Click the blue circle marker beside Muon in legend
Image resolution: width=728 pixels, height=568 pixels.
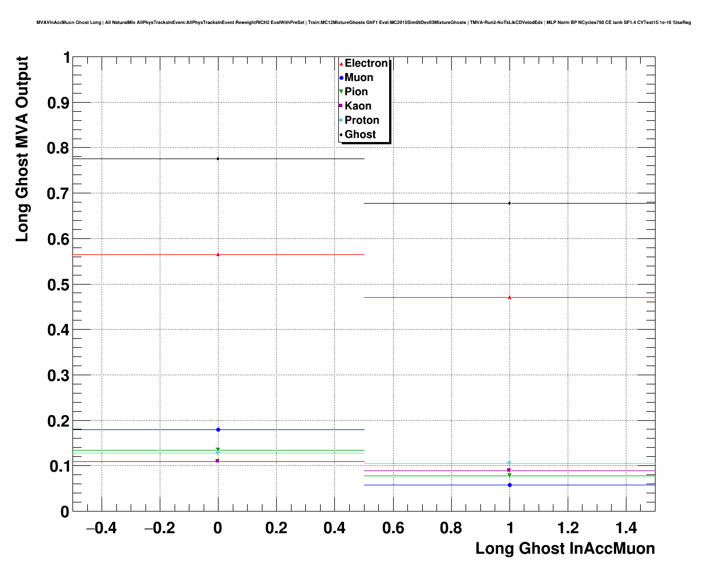(x=341, y=78)
